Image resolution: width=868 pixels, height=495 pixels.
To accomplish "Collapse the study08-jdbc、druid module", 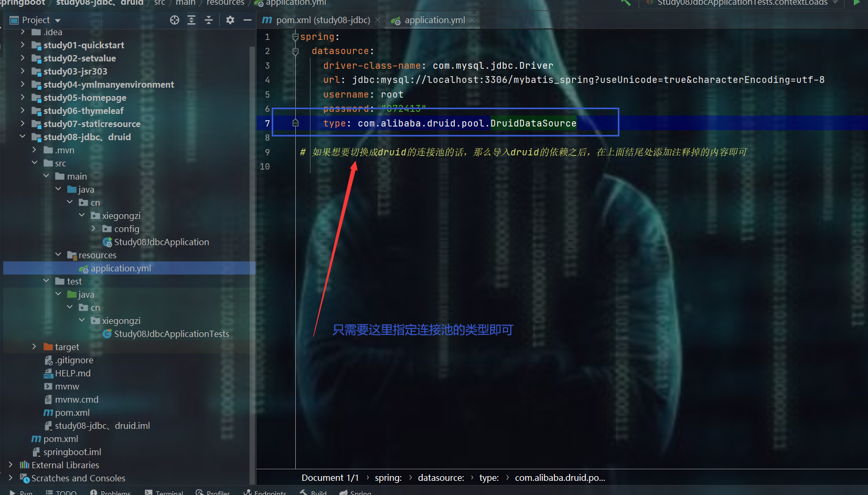I will coord(23,137).
